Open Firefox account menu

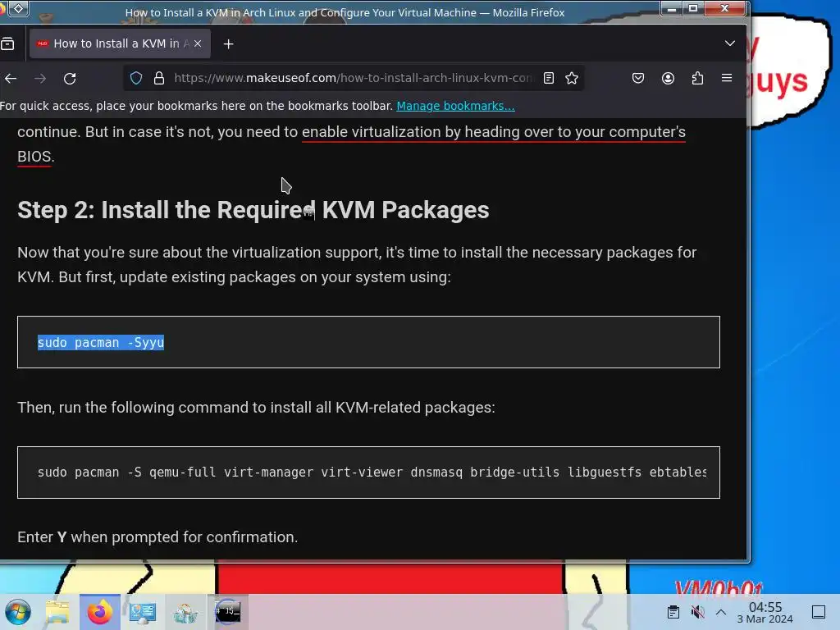[668, 78]
